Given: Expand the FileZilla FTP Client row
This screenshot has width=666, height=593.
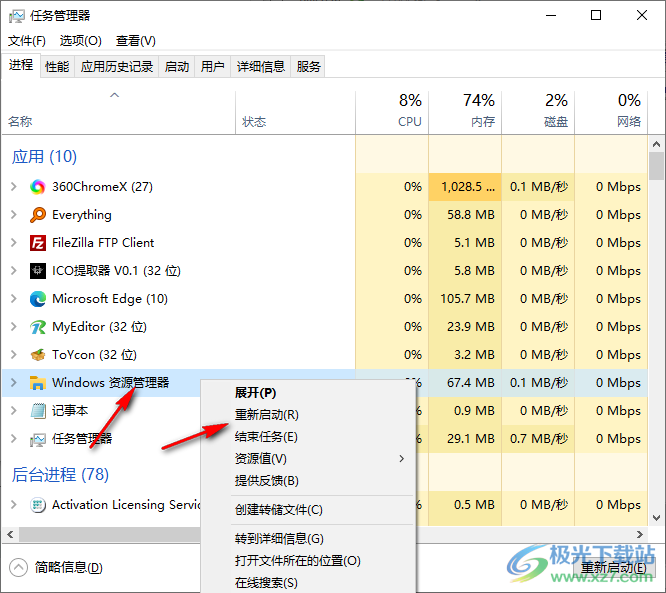Looking at the screenshot, I should pos(14,243).
